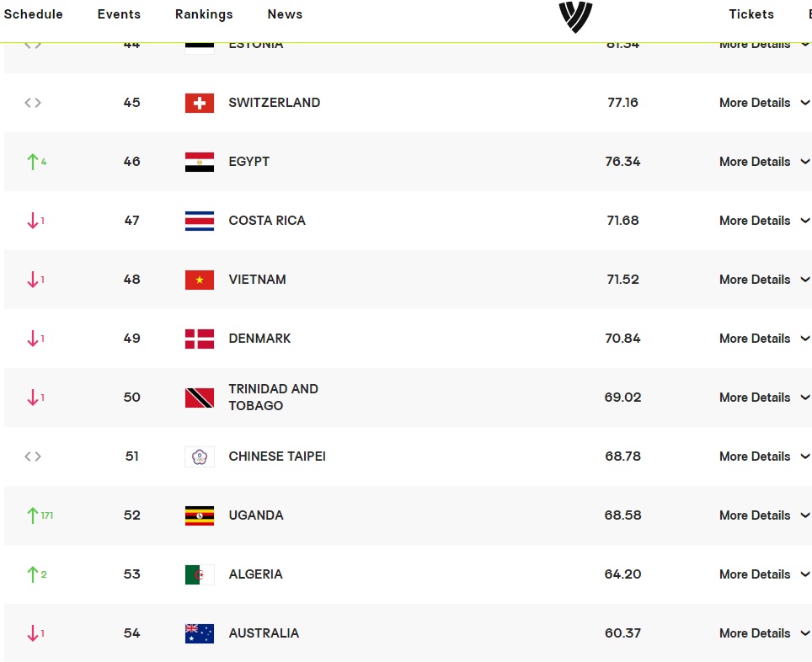Expand More Details for Switzerland
The height and width of the screenshot is (662, 812).
(764, 103)
